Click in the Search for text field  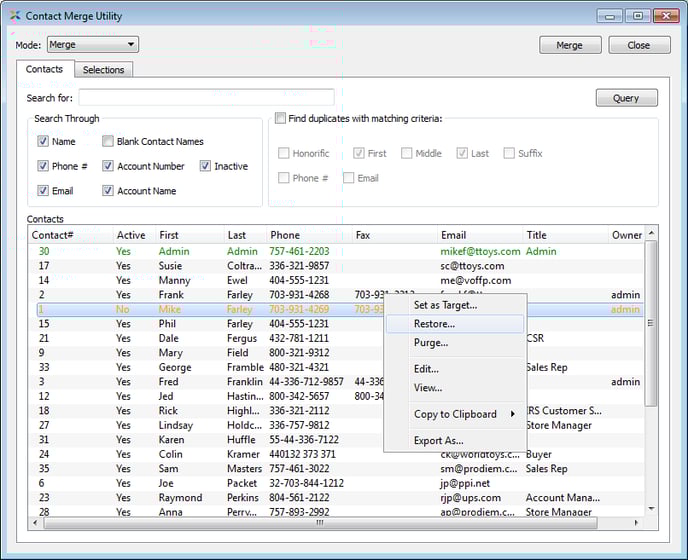(x=206, y=98)
